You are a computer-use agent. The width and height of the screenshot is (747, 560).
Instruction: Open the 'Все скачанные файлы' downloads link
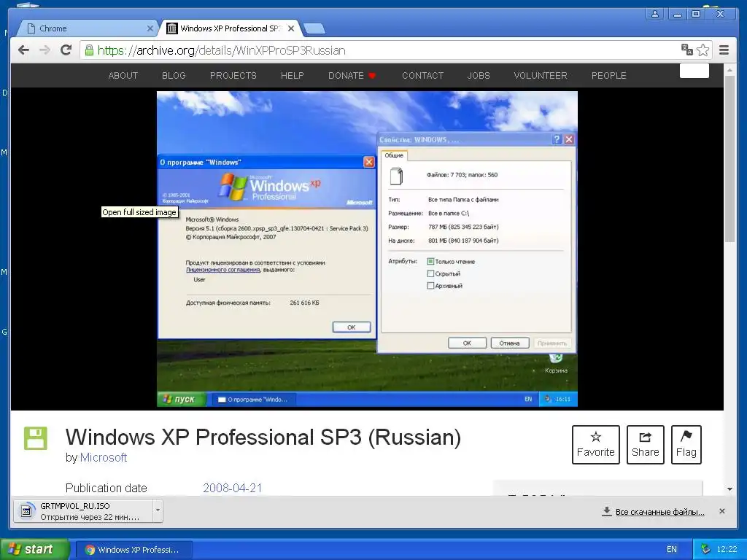coord(659,512)
